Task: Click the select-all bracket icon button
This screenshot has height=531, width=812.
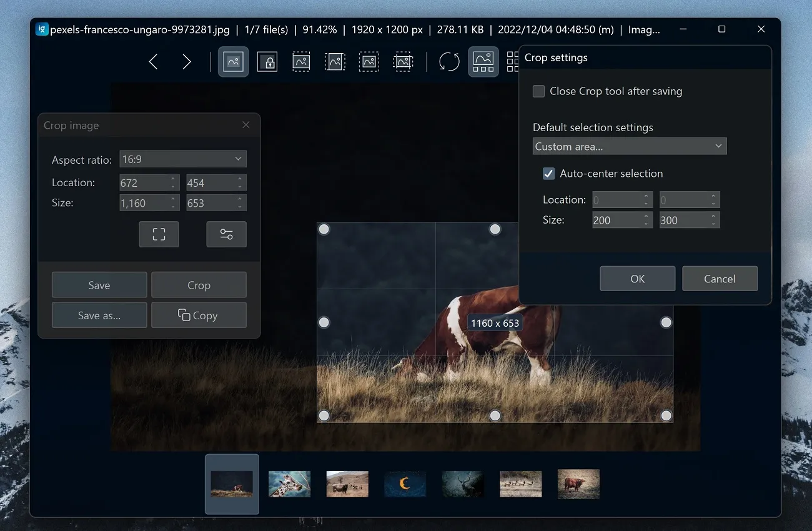Action: coord(159,234)
